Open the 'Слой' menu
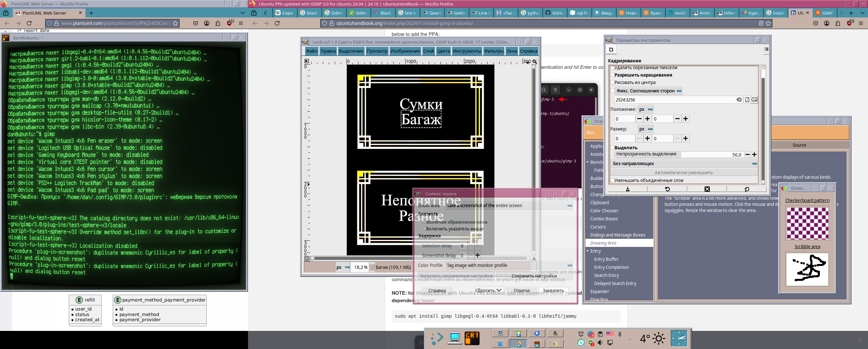This screenshot has height=349, width=868. pyautogui.click(x=428, y=51)
